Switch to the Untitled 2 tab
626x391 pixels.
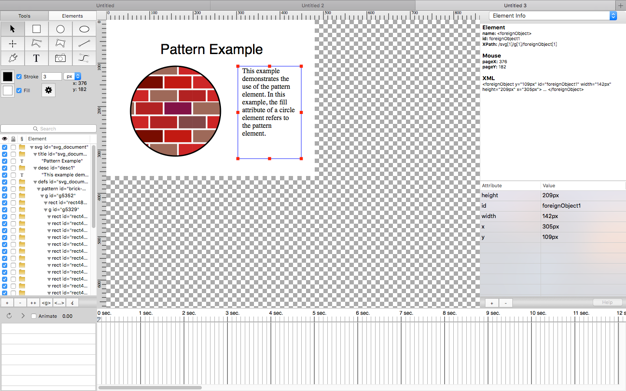(x=313, y=5)
